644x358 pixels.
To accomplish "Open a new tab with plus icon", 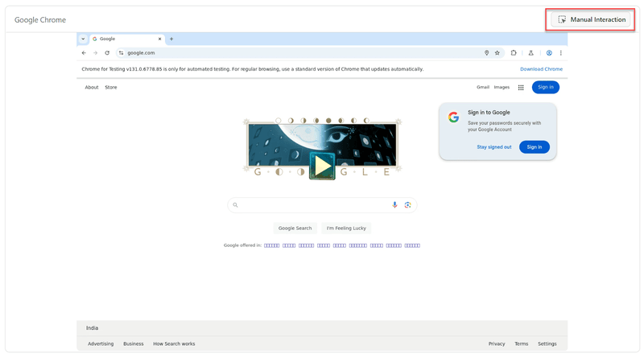I will click(x=171, y=39).
